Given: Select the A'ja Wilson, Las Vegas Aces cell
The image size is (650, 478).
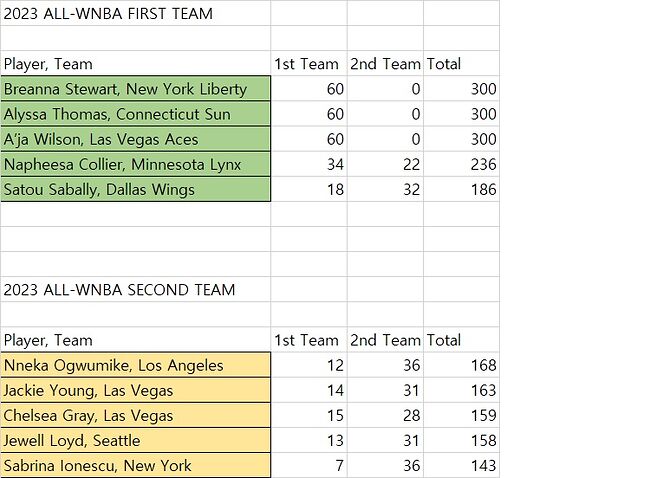Looking at the screenshot, I should click(135, 139).
